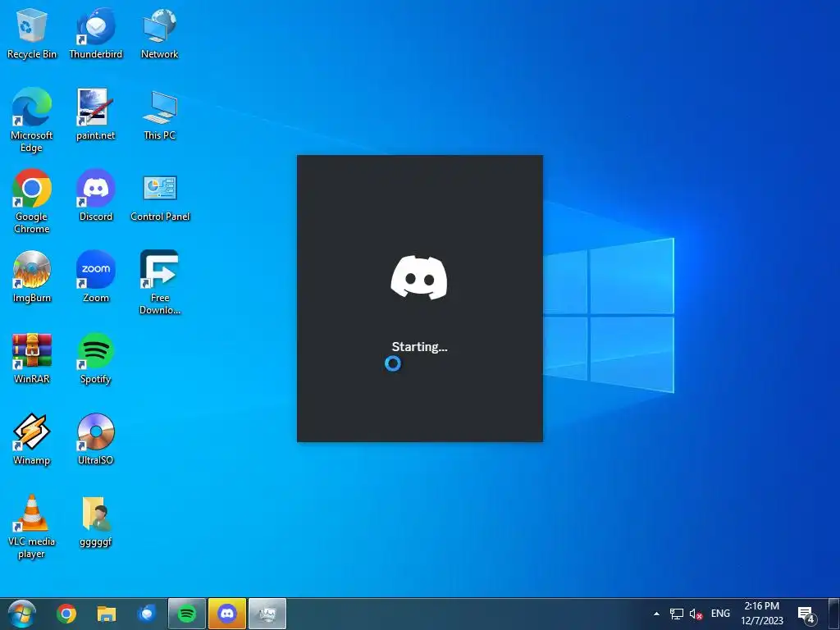Viewport: 840px width, 630px height.
Task: Open the Start menu orb
Action: click(22, 614)
